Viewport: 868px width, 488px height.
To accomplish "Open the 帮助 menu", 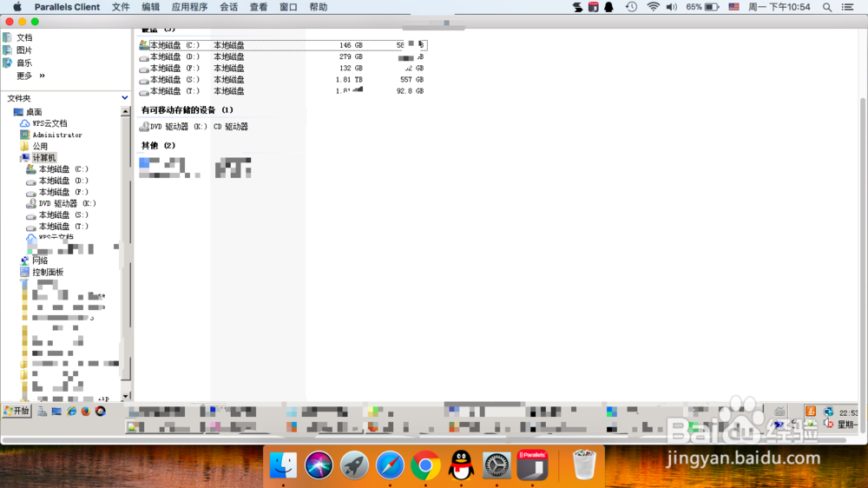I will [319, 7].
